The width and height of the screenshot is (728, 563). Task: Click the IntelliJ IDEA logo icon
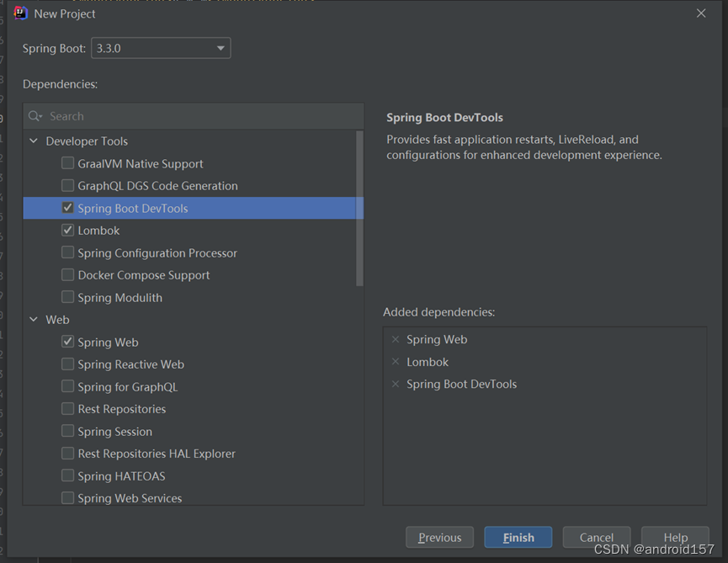coord(21,13)
